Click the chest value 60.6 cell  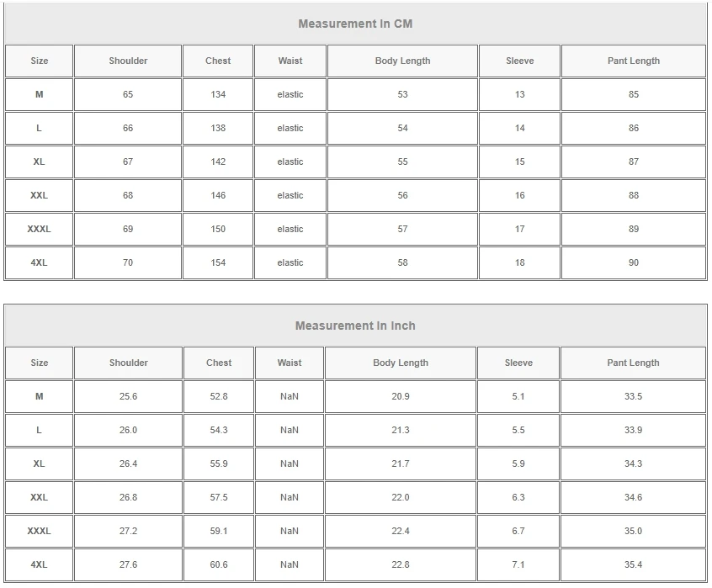219,564
